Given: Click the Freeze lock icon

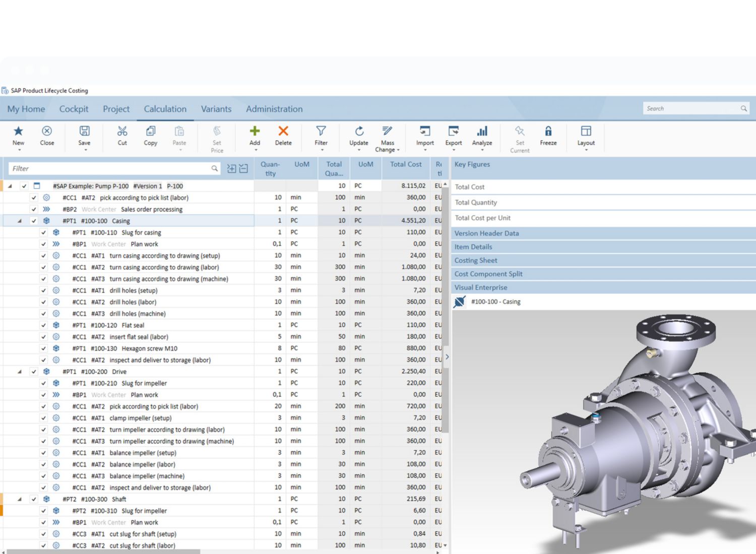Looking at the screenshot, I should tap(548, 131).
